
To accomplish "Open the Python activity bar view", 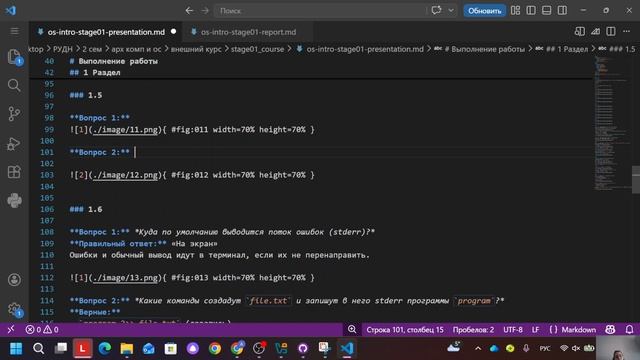I will pyautogui.click(x=14, y=200).
